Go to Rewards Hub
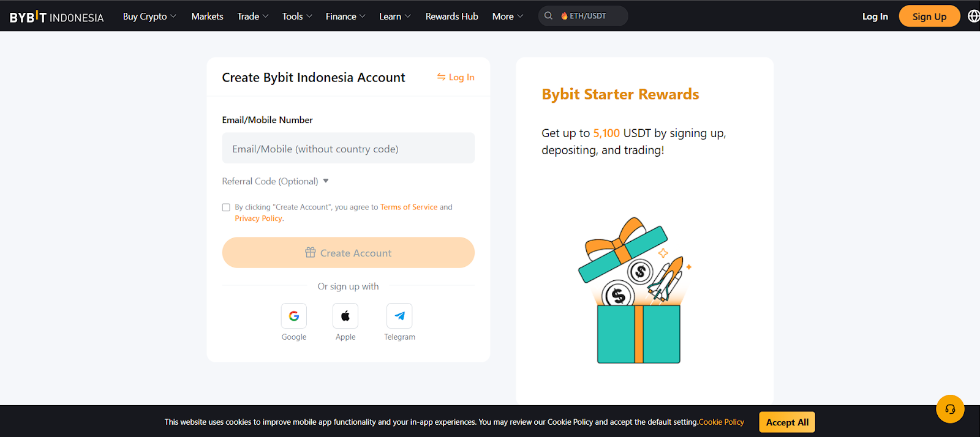Screen dimensions: 980x437 452,17
